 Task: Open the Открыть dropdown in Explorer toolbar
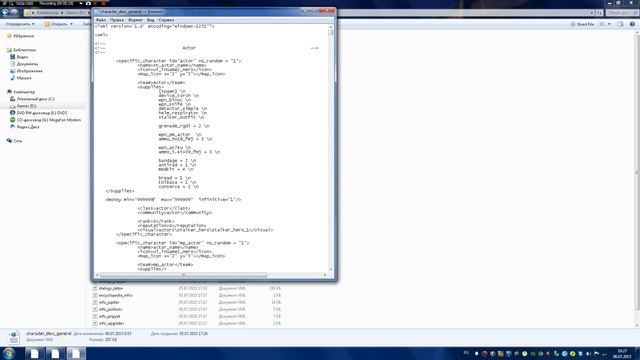coord(59,24)
